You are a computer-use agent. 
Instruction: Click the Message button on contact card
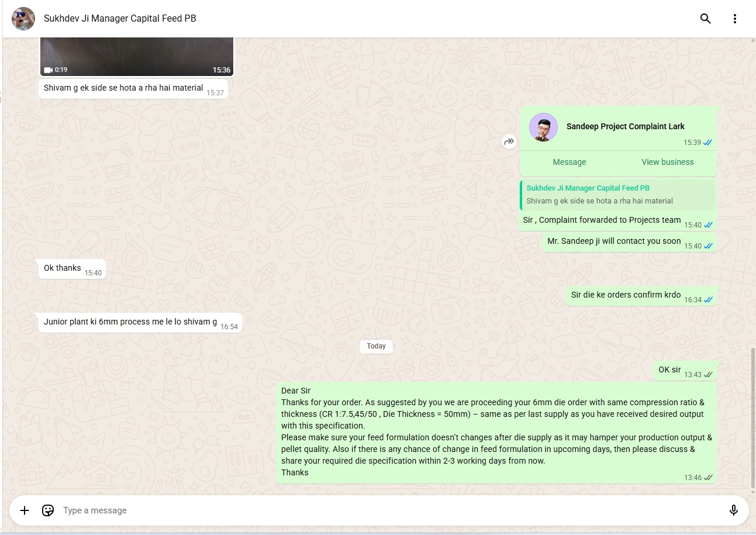(x=569, y=162)
